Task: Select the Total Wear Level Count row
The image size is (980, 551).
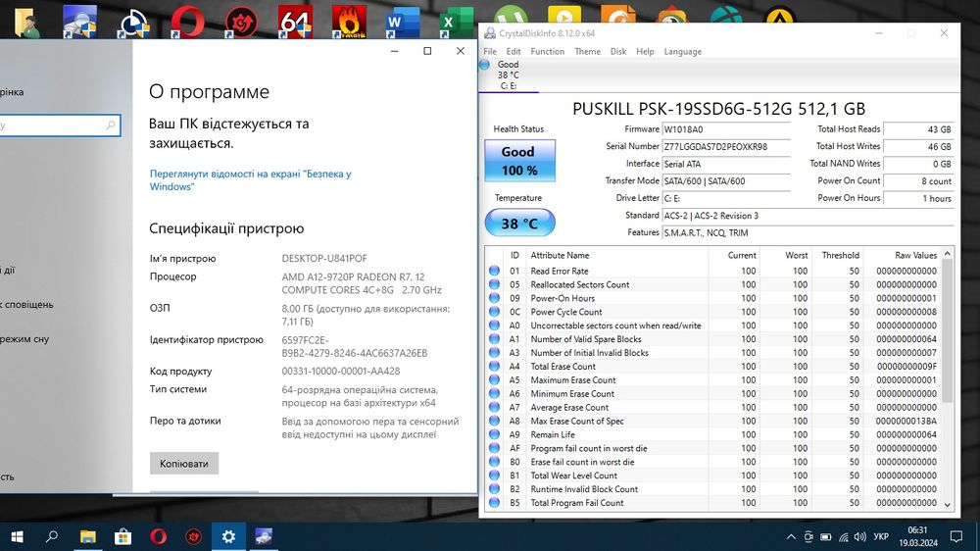Action: coord(712,476)
